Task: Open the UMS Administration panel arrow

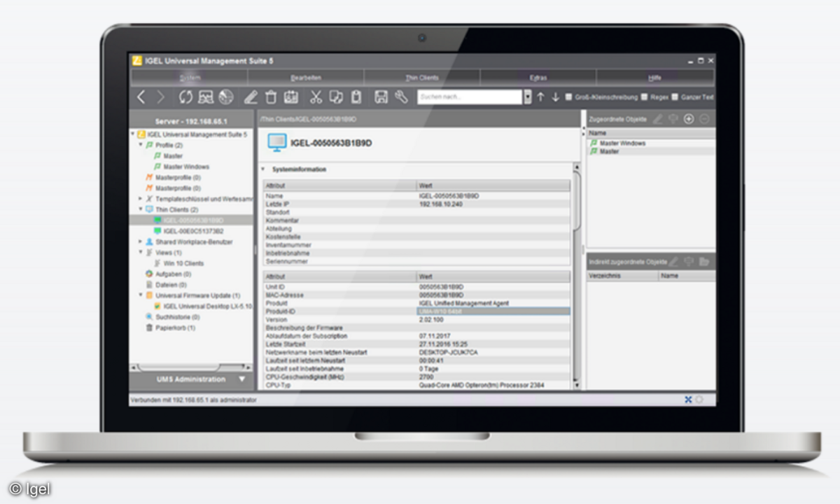Action: pos(242,379)
